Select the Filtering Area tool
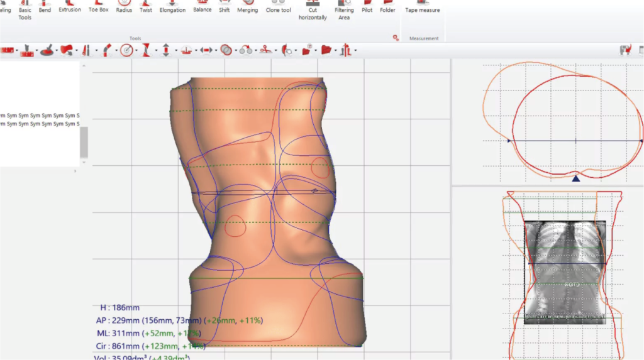644x360 pixels. click(344, 11)
